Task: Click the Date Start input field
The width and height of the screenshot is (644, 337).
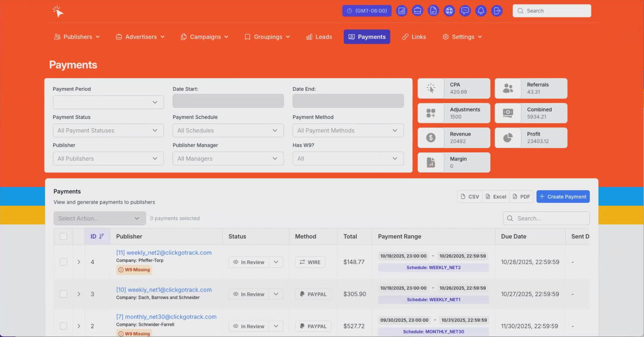Action: [228, 101]
